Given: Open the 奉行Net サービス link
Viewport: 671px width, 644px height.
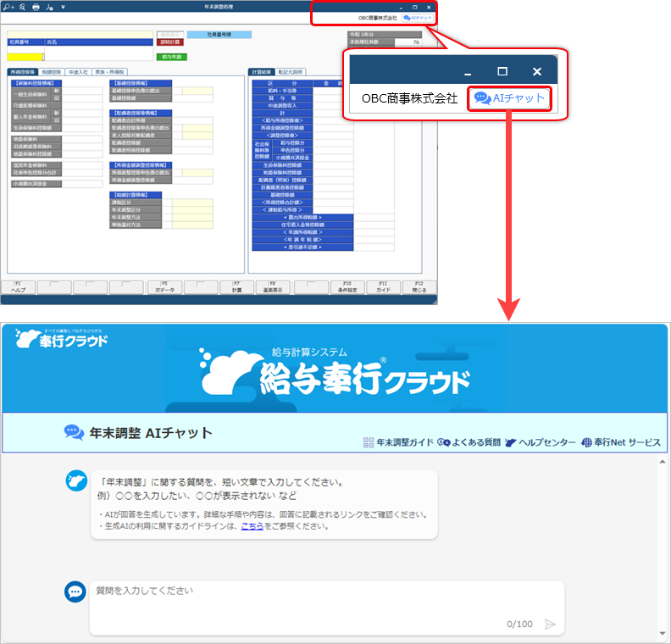Looking at the screenshot, I should [x=620, y=442].
